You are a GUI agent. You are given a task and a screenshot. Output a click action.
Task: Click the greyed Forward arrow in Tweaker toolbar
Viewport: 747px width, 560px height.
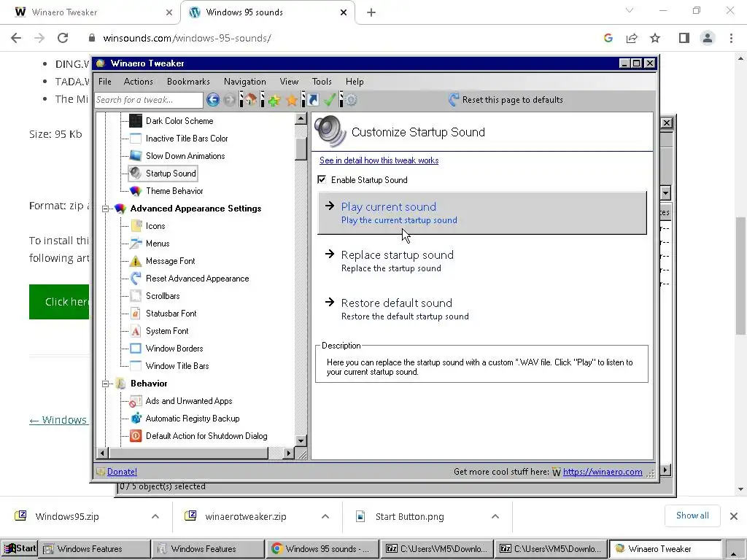click(230, 100)
